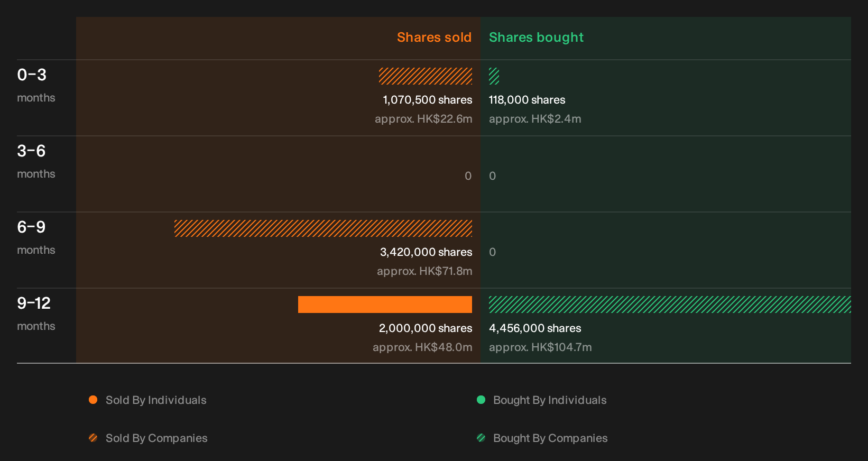This screenshot has height=461, width=868.
Task: Click the approx. HK$2.4m amount
Action: pos(535,119)
